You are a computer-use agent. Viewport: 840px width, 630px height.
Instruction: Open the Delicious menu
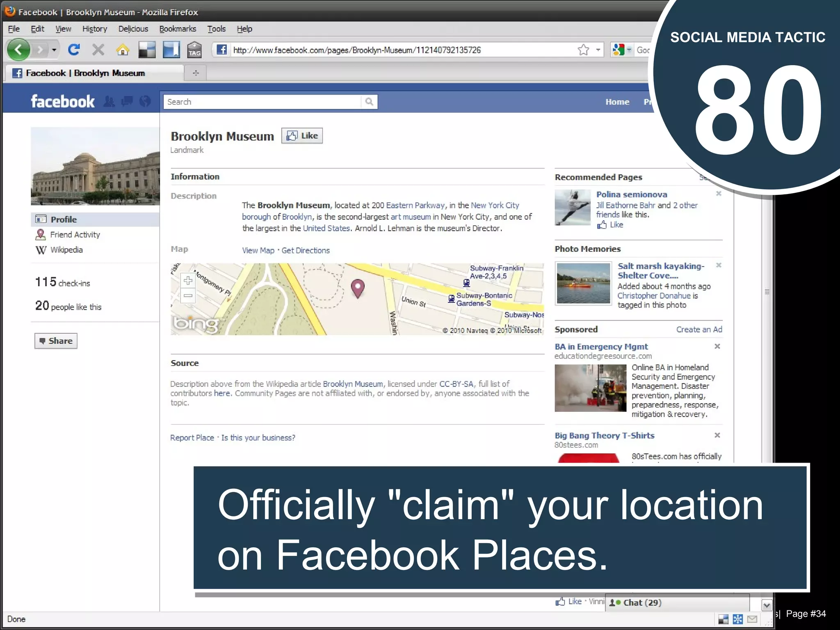click(133, 29)
